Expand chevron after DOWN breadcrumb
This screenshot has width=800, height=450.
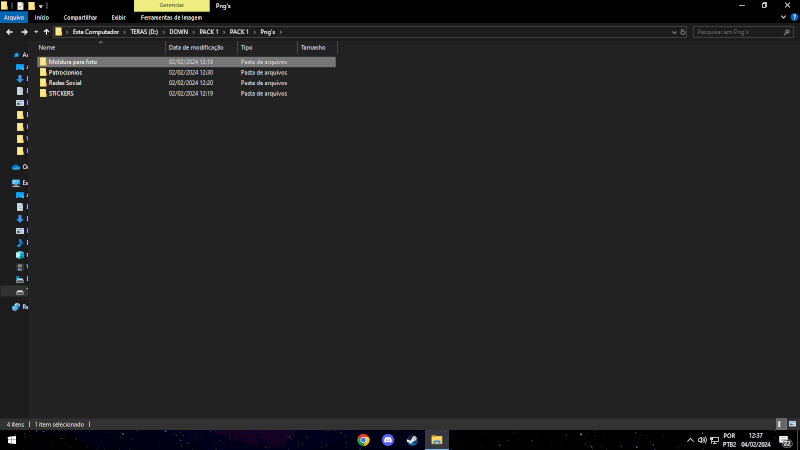pos(194,32)
